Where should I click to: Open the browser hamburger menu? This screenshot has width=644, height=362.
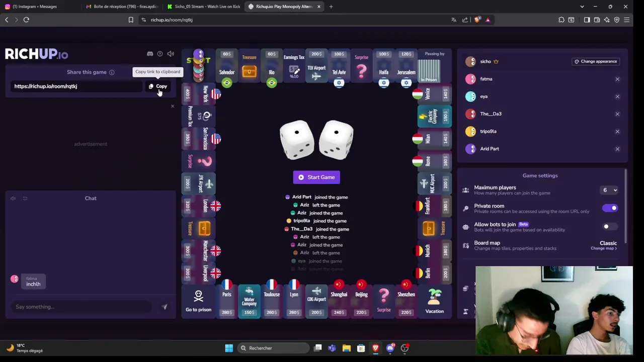pos(626,20)
